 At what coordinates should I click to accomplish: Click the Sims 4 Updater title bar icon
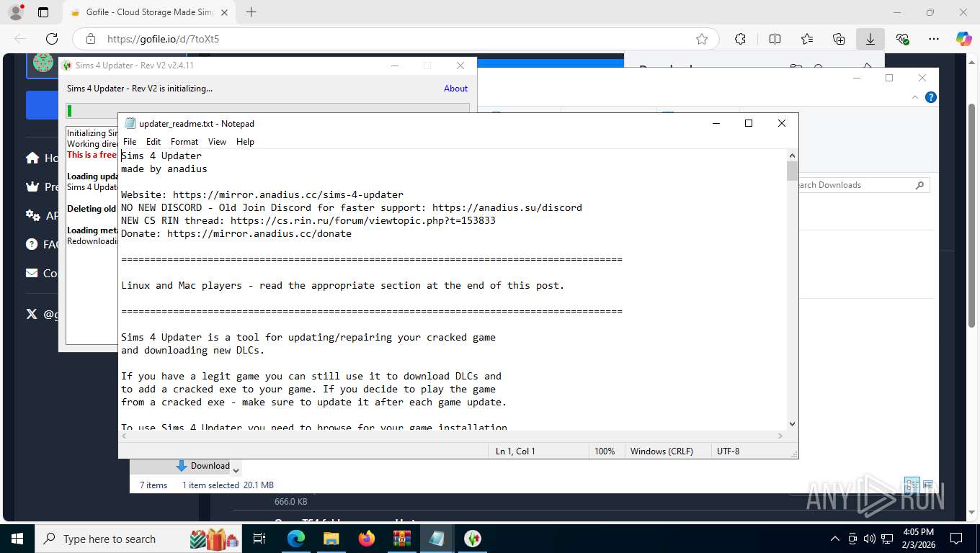click(68, 66)
